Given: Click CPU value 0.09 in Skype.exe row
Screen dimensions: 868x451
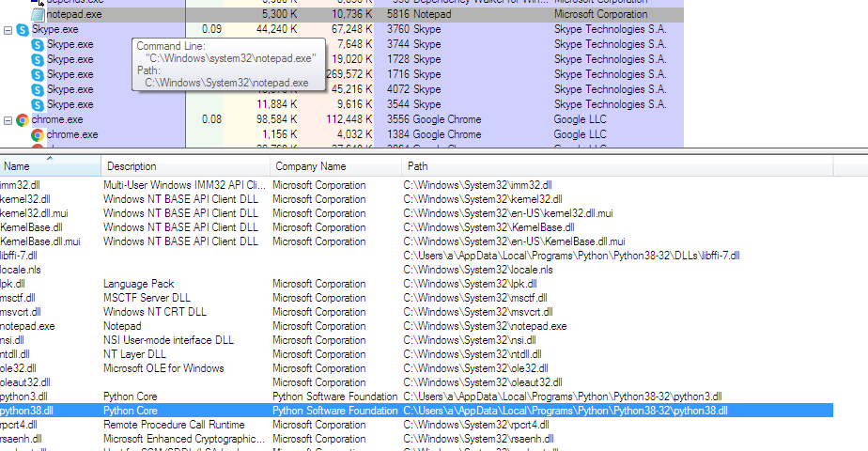Looking at the screenshot, I should (212, 29).
